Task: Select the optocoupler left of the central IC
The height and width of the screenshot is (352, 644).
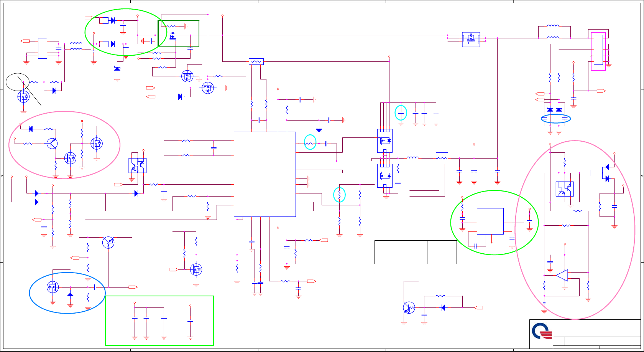Action: point(138,165)
